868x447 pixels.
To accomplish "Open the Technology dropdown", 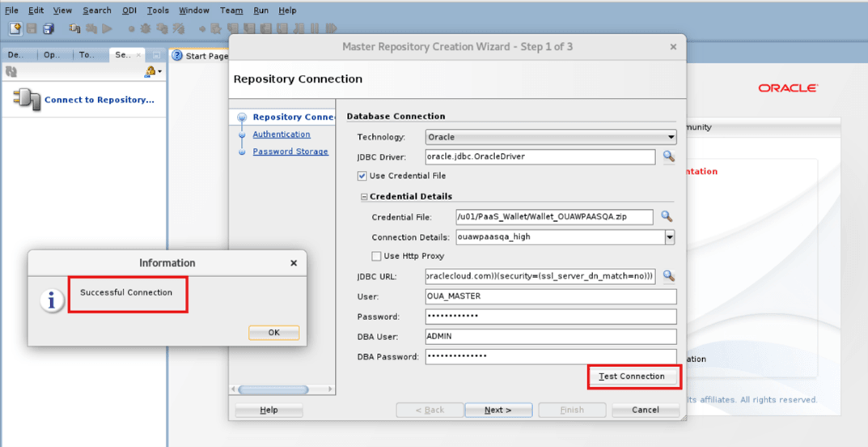I will coord(551,137).
